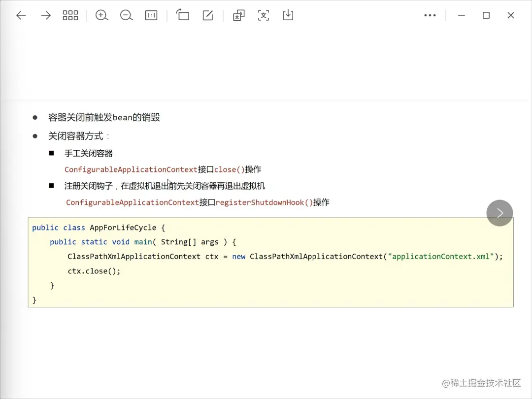Click the "applicationContext.xml" string in code
The image size is (532, 399).
coord(441,256)
